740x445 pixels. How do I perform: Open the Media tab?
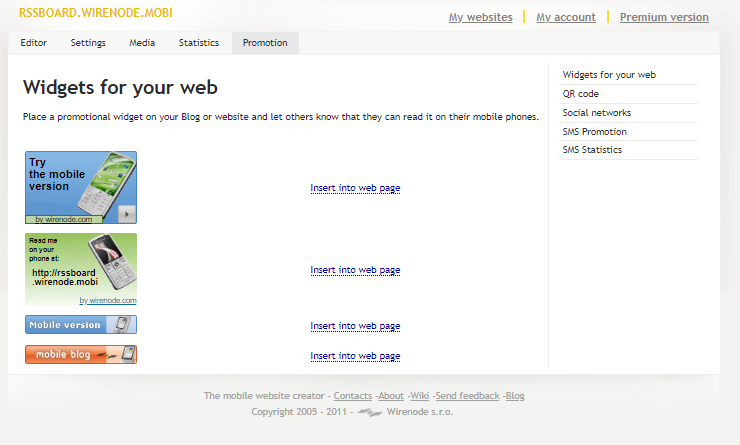142,43
